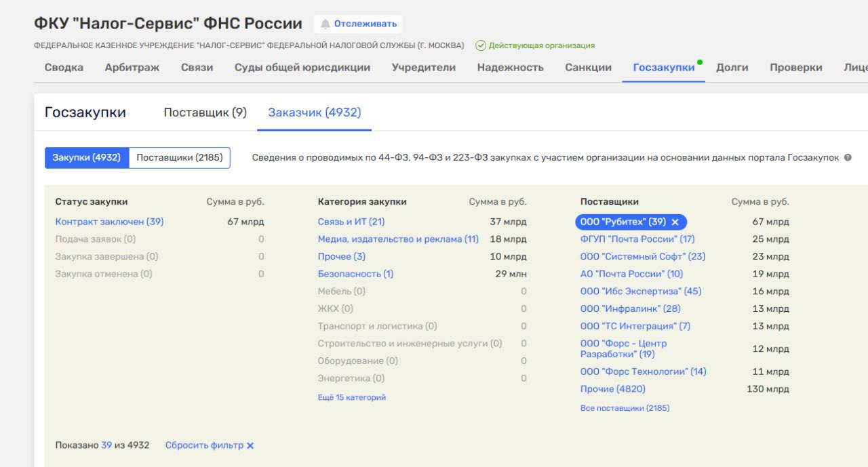Filter by ООО "Системный Софт" (23)
Image resolution: width=868 pixels, height=467 pixels.
point(643,256)
